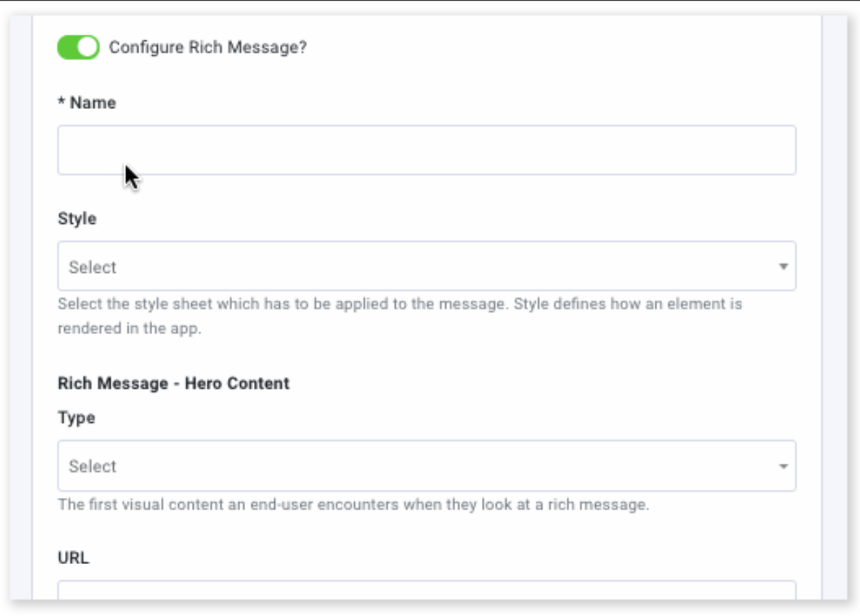This screenshot has height=616, width=860.
Task: Click the 'Configure Rich Message?' label text
Action: point(208,48)
